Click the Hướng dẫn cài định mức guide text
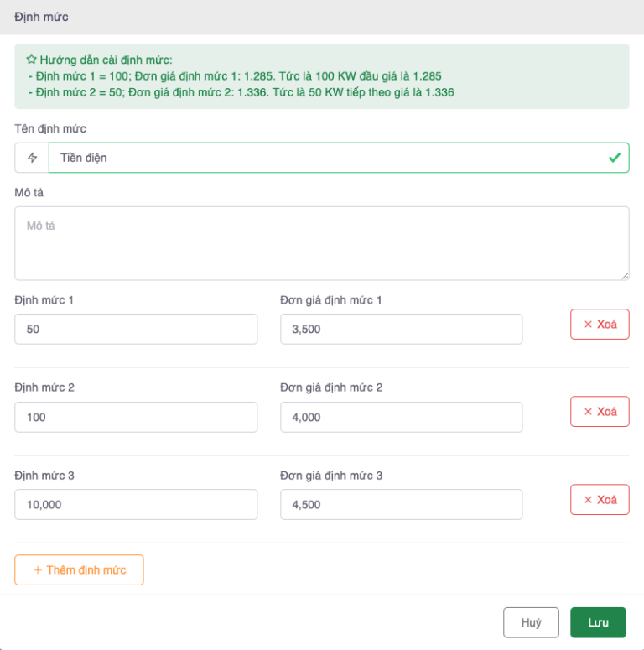The width and height of the screenshot is (644, 650). point(106,60)
